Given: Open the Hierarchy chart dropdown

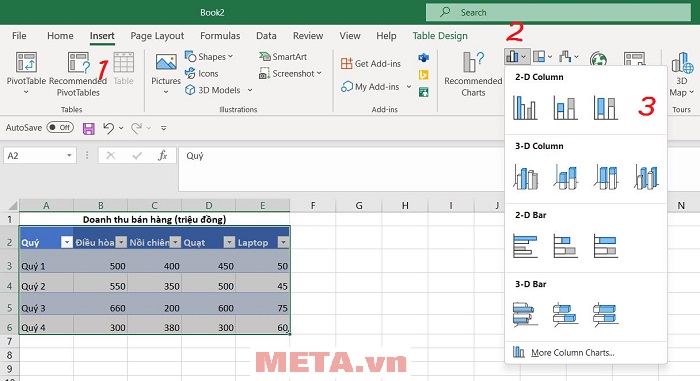Looking at the screenshot, I should pos(550,57).
